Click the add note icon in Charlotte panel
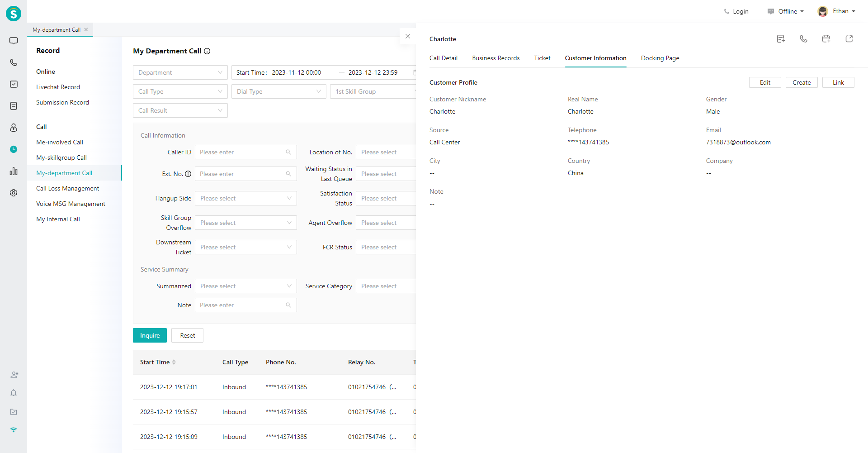Screen dimensions: 868x453 781,39
